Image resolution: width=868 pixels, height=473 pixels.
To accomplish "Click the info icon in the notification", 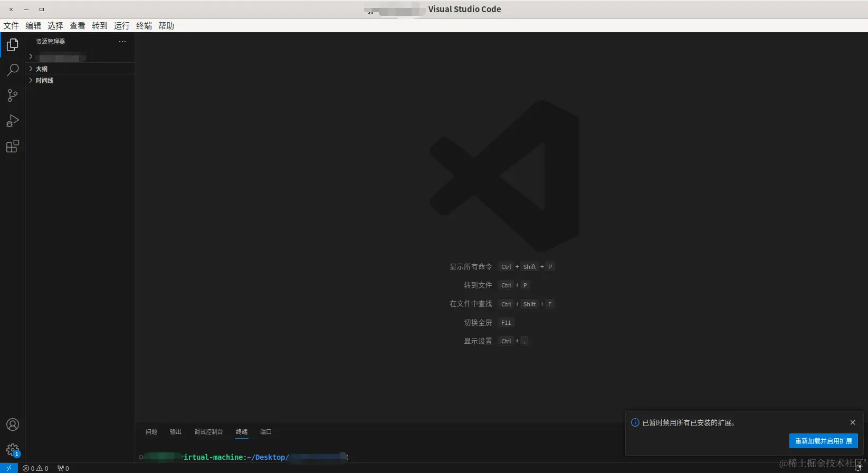I will coord(635,422).
